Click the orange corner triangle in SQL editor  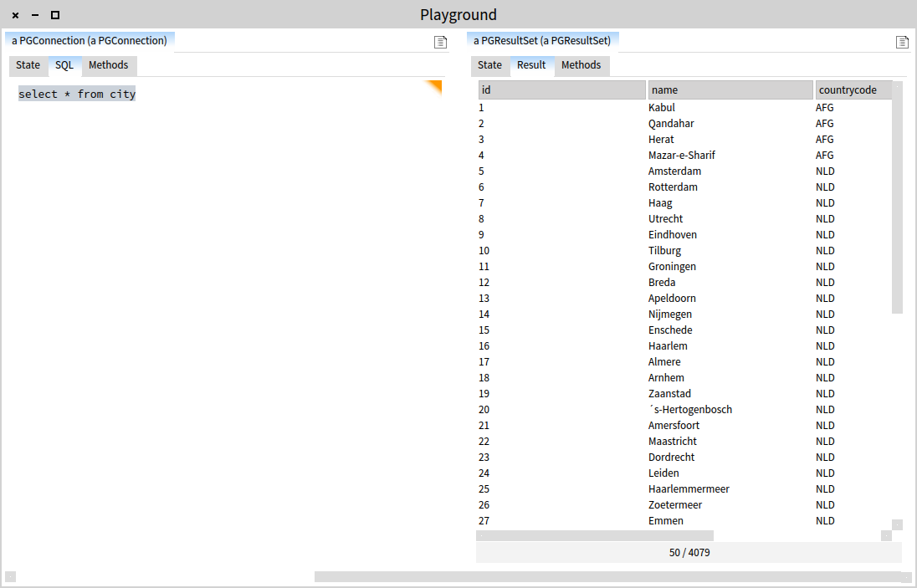coord(434,86)
